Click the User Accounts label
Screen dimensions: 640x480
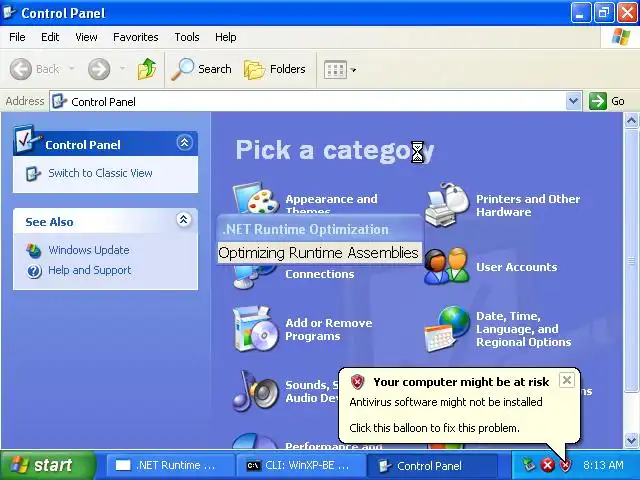pos(516,267)
